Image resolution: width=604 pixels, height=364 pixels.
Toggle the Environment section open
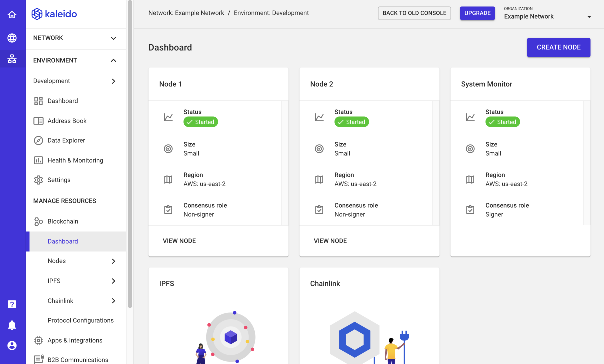[x=113, y=60]
